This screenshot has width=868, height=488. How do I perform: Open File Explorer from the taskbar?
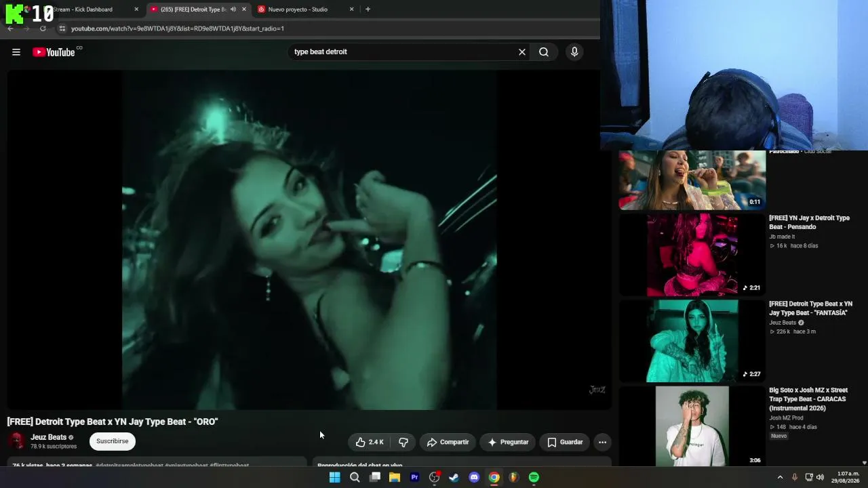[394, 477]
